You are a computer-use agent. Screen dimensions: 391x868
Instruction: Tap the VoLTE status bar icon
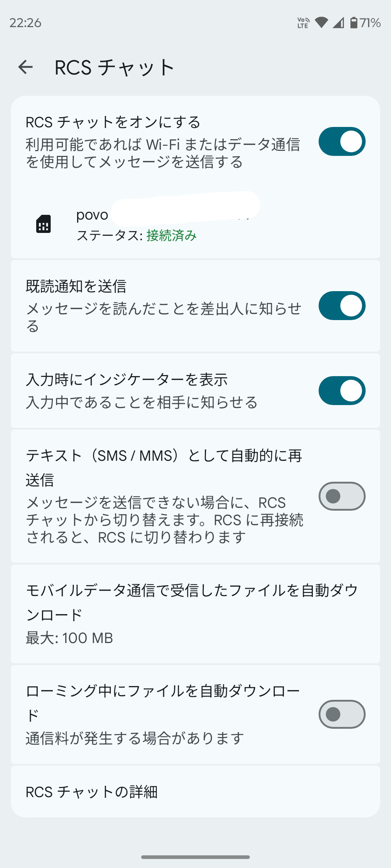tap(303, 23)
